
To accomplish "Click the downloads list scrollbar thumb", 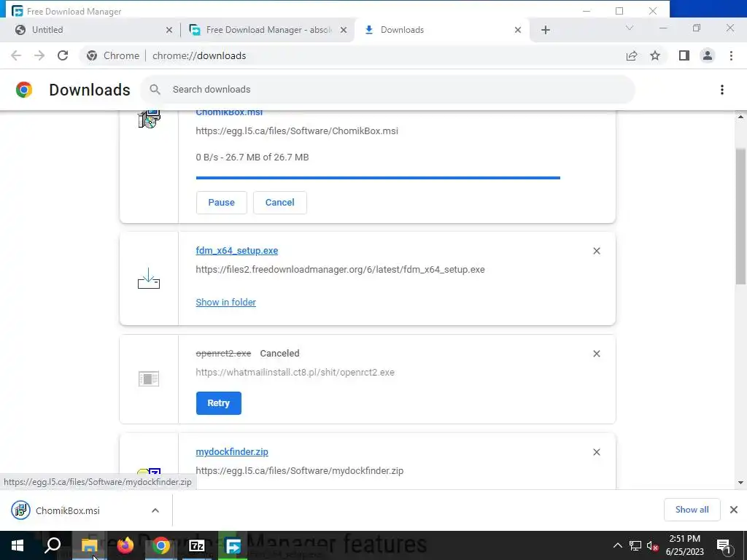I will coord(741,217).
